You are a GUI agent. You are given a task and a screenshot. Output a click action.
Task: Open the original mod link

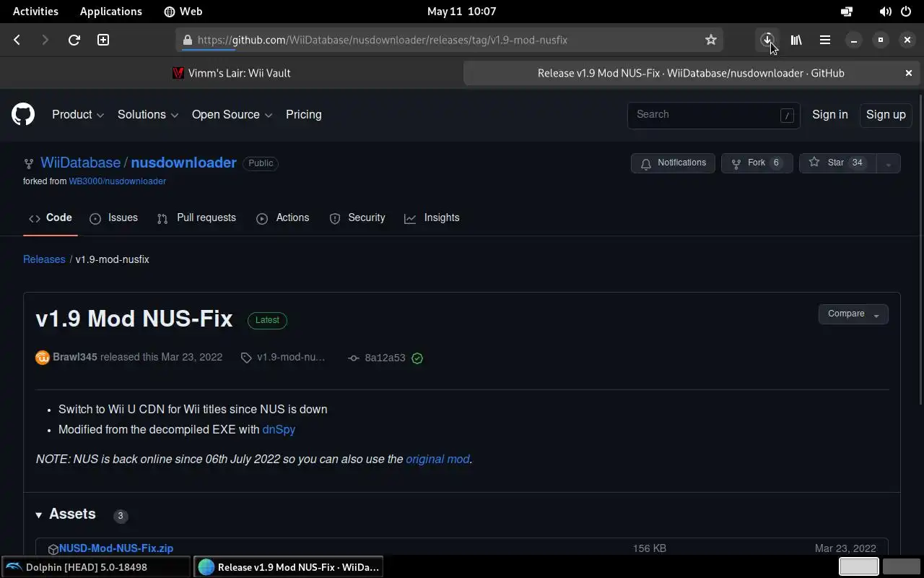tap(437, 460)
